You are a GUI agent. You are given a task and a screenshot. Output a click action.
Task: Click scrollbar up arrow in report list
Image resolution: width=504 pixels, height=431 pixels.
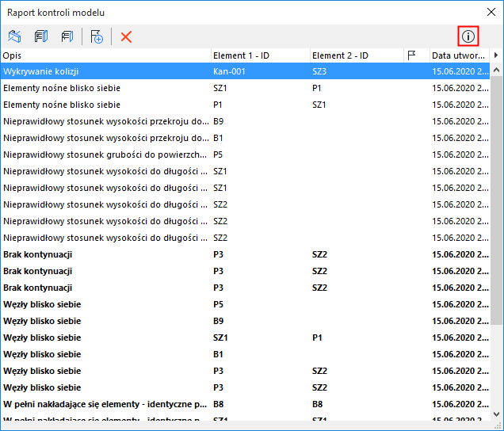click(496, 70)
